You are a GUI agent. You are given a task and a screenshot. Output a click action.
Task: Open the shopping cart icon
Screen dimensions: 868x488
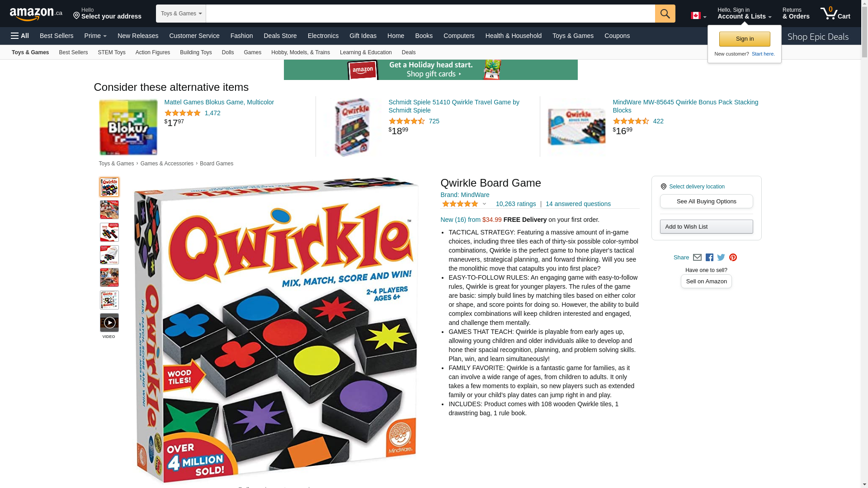[x=835, y=14]
